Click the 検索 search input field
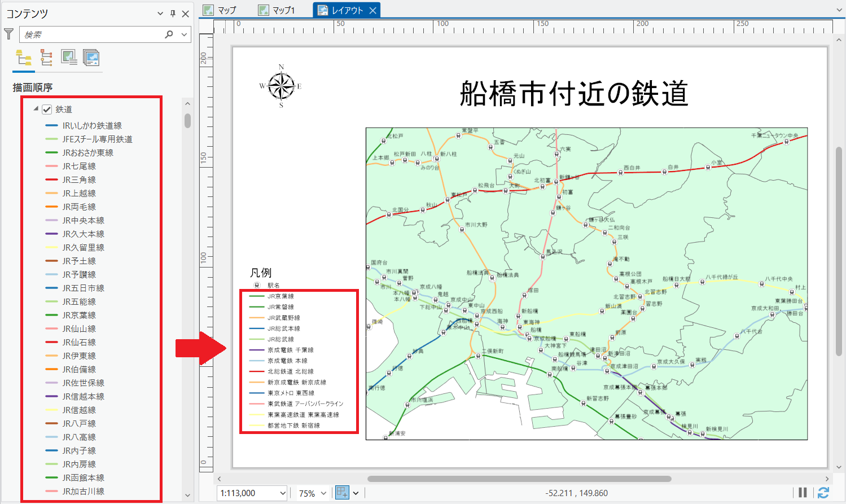 [x=90, y=34]
